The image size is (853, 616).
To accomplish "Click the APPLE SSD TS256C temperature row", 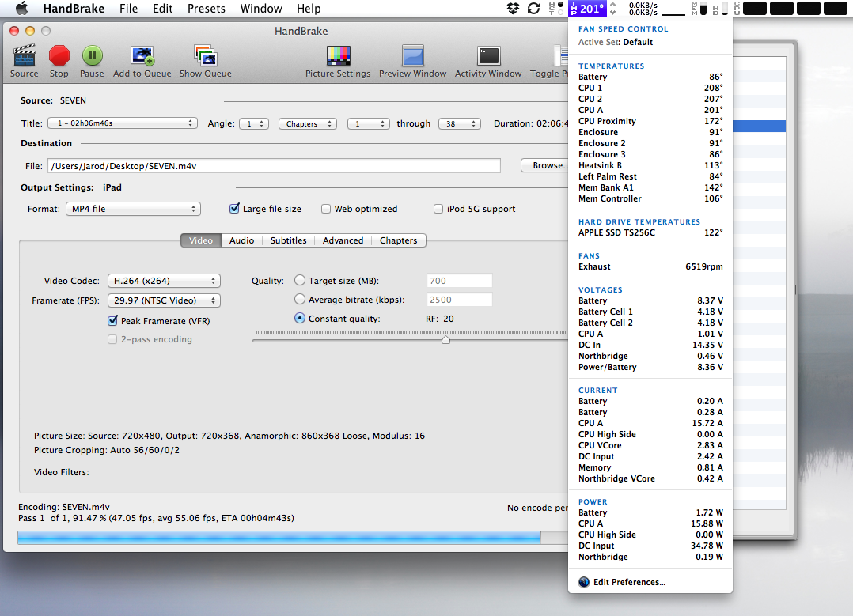I will 650,232.
